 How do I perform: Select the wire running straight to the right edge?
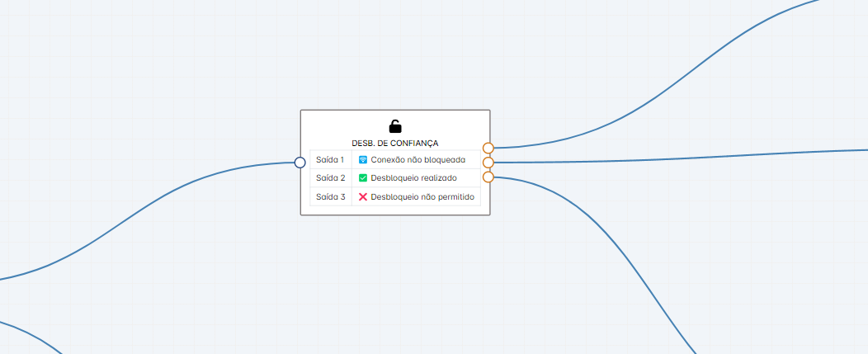[x=701, y=155]
